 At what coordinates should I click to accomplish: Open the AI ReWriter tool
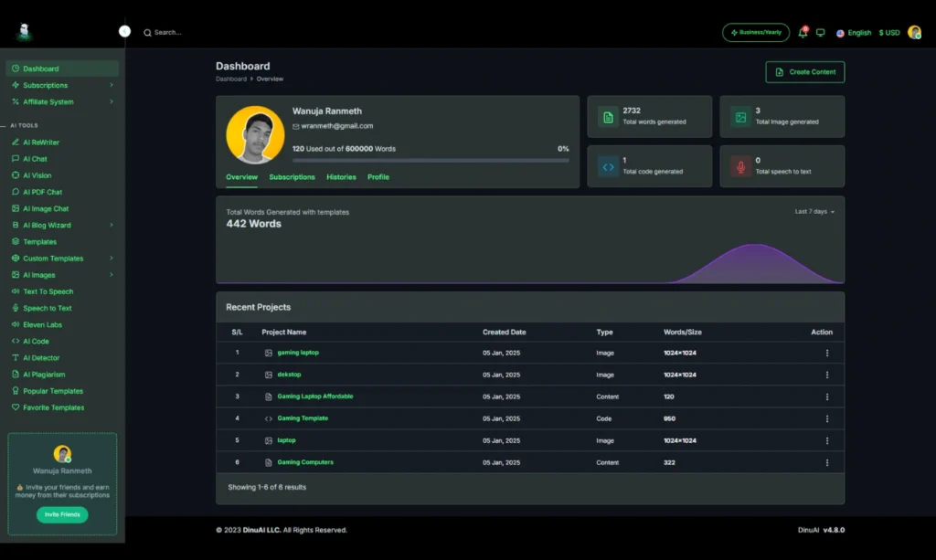[41, 142]
